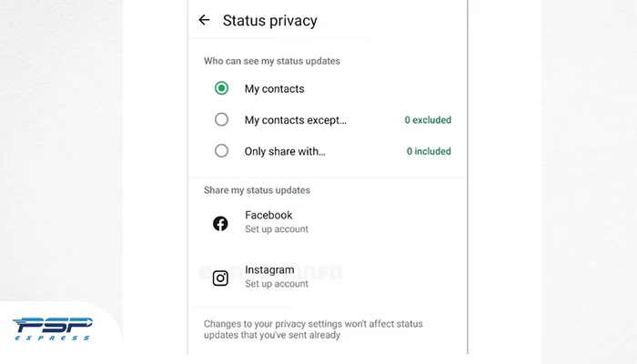
Task: Open the Facebook sharing entry
Action: pyautogui.click(x=328, y=222)
